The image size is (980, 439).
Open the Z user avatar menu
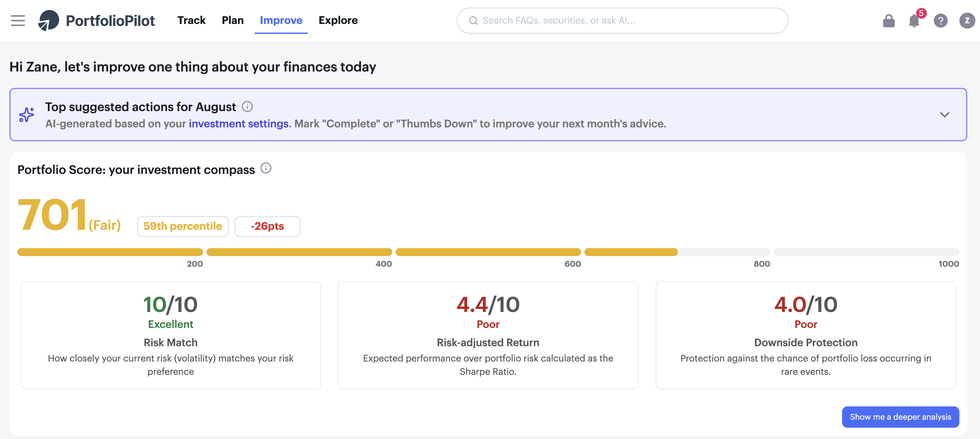pyautogui.click(x=967, y=21)
